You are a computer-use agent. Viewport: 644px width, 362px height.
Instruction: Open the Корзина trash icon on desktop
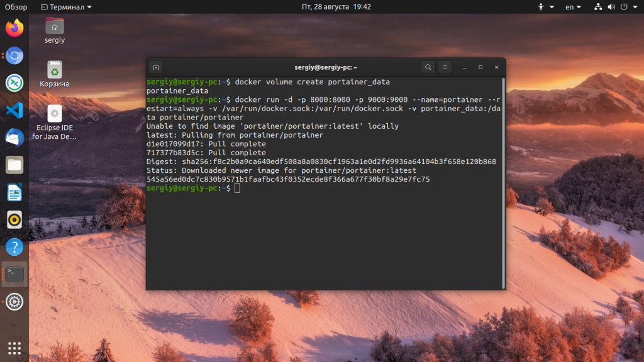tap(55, 74)
